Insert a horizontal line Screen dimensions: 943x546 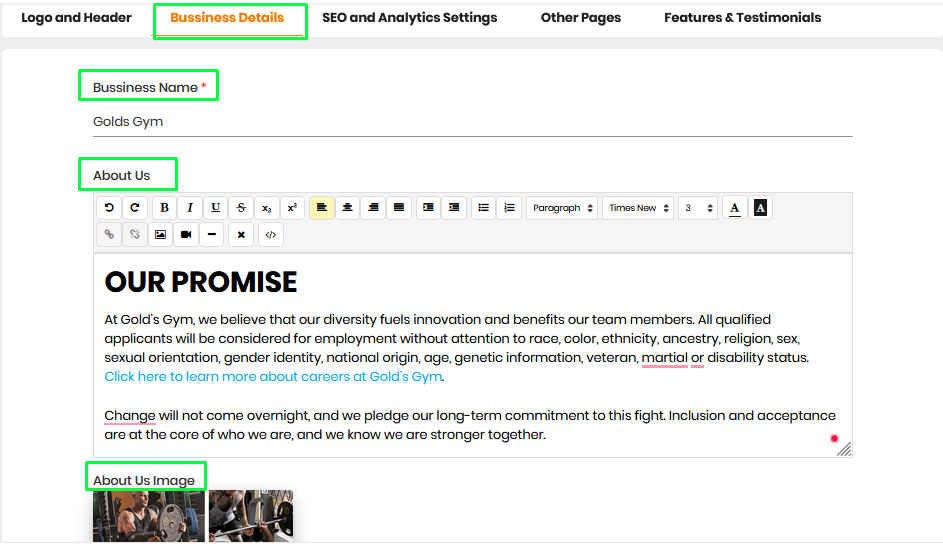[x=212, y=235]
